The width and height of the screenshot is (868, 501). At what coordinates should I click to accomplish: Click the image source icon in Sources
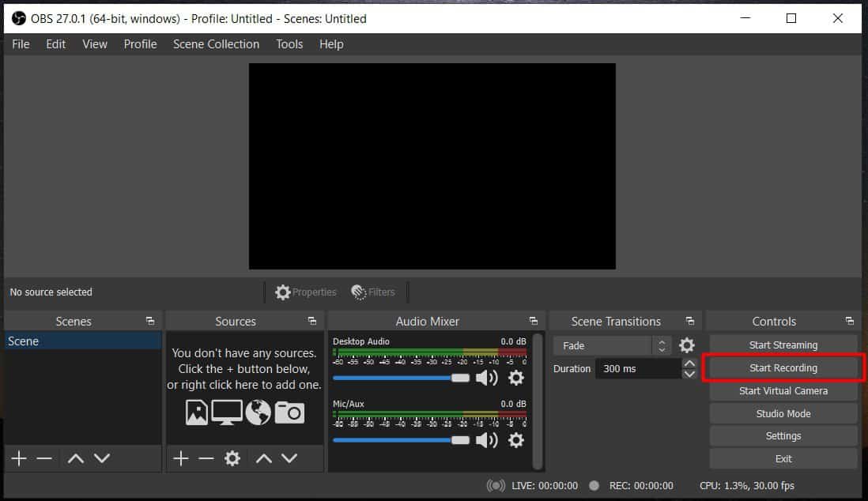click(197, 412)
